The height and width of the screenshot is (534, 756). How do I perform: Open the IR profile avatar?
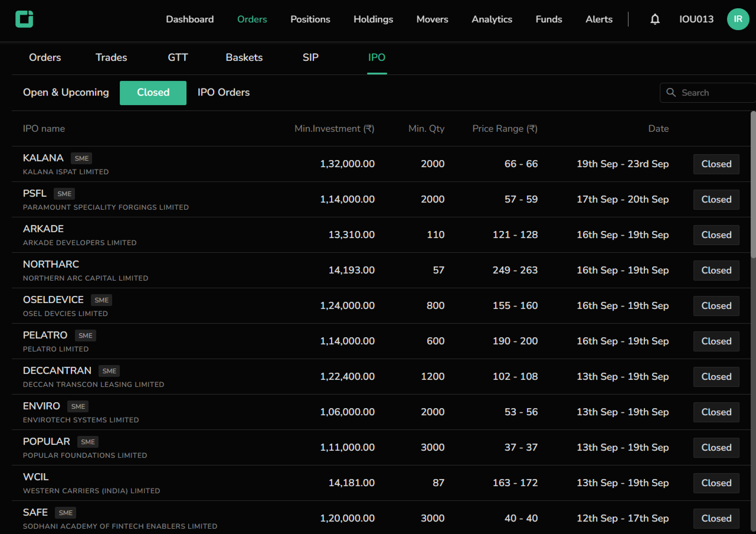(x=738, y=19)
